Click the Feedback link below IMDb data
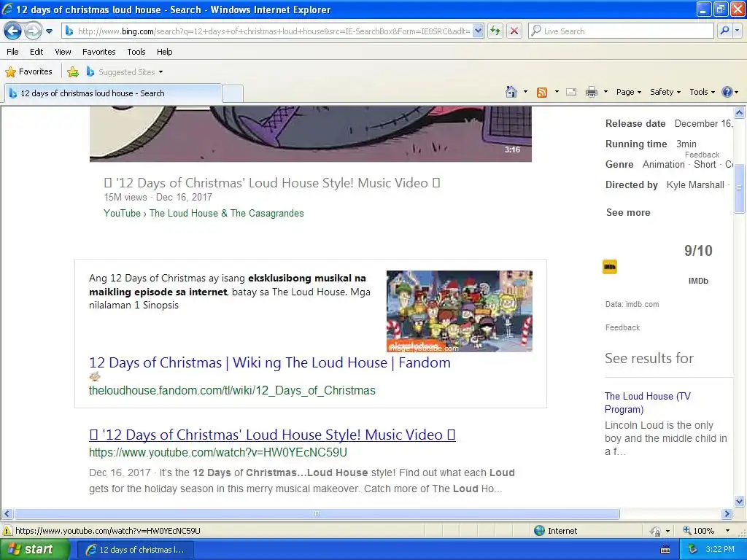The image size is (747, 560). (622, 327)
